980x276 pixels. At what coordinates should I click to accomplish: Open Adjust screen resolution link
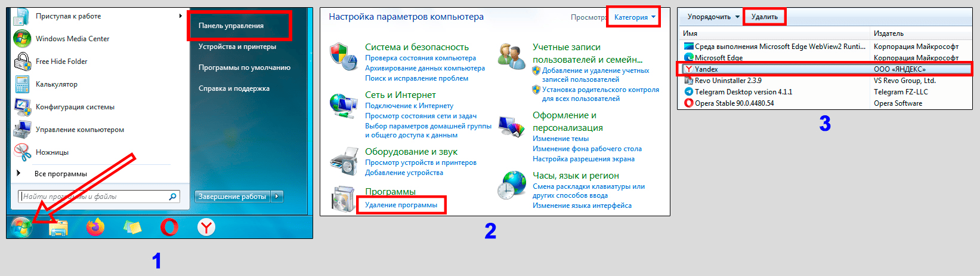(583, 159)
